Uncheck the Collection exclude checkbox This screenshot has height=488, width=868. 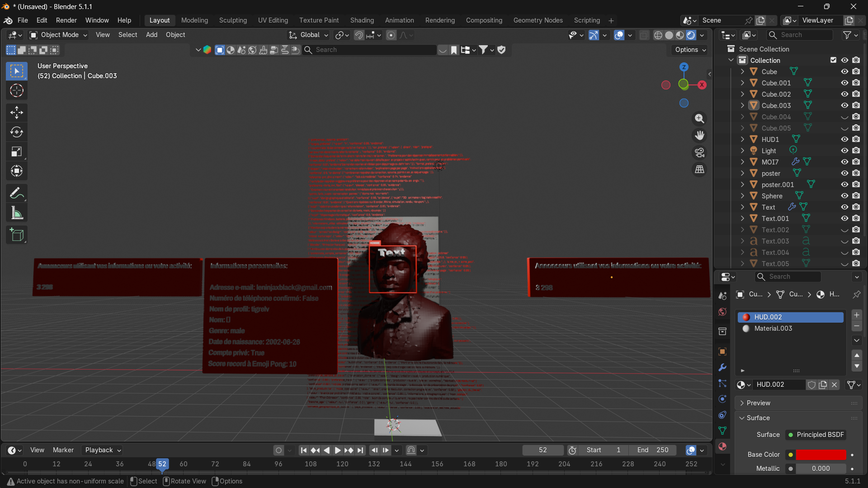833,60
